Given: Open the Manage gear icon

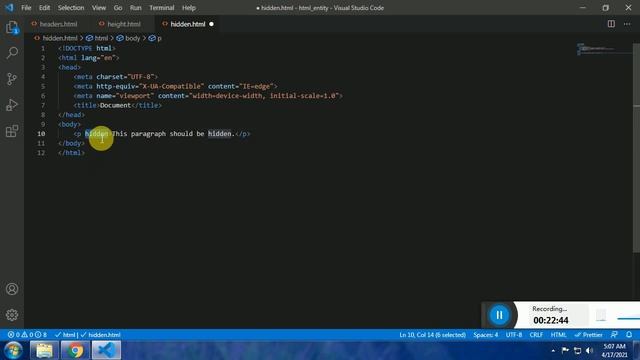Looking at the screenshot, I should pos(12,315).
